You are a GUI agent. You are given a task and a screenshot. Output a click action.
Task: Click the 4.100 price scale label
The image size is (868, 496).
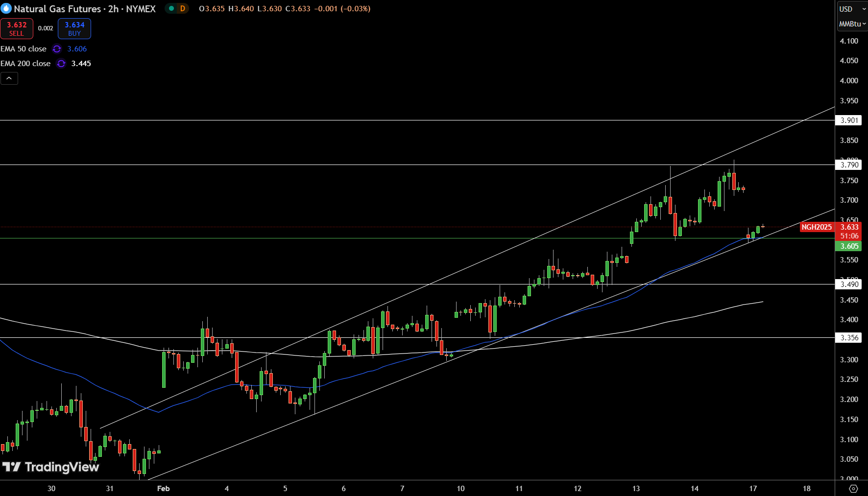click(849, 41)
